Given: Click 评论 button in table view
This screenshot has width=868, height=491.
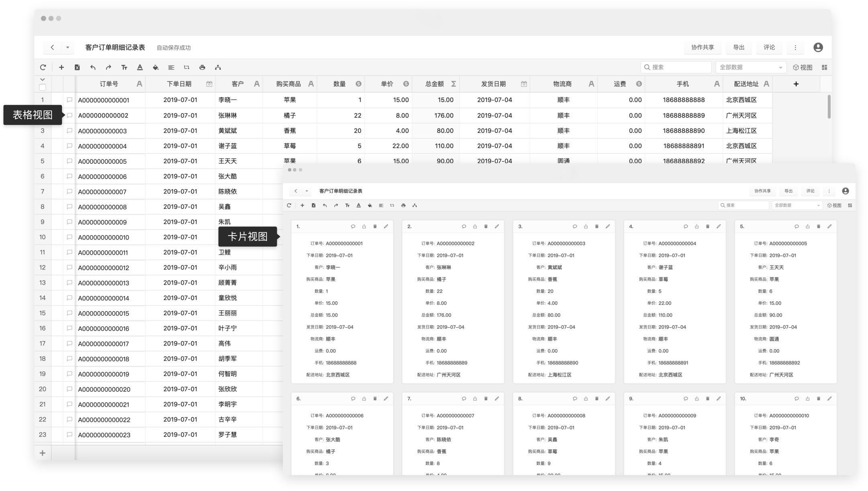Looking at the screenshot, I should (769, 47).
